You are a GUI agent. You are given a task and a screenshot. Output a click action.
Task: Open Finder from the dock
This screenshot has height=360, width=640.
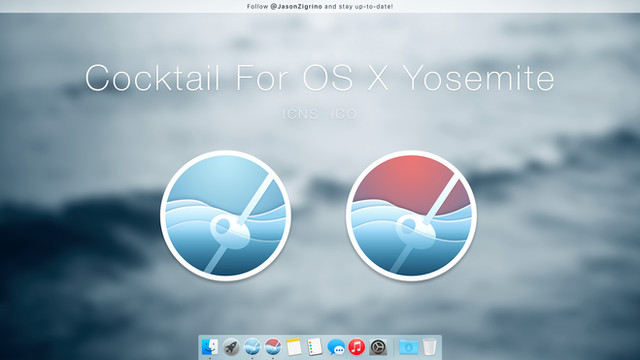210,347
